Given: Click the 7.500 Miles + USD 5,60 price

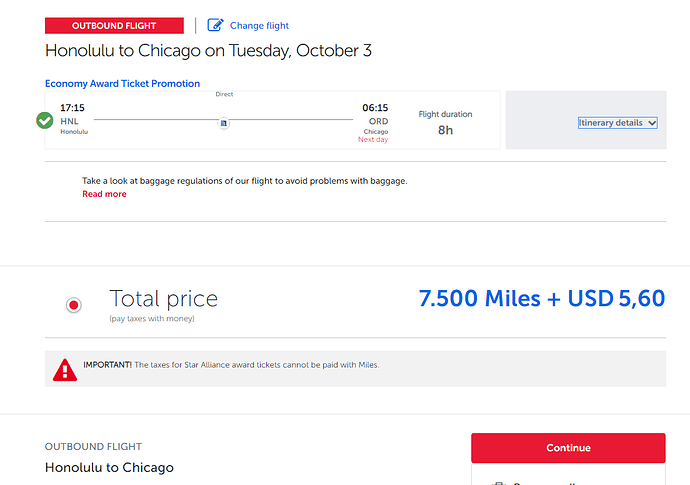Looking at the screenshot, I should tap(542, 298).
